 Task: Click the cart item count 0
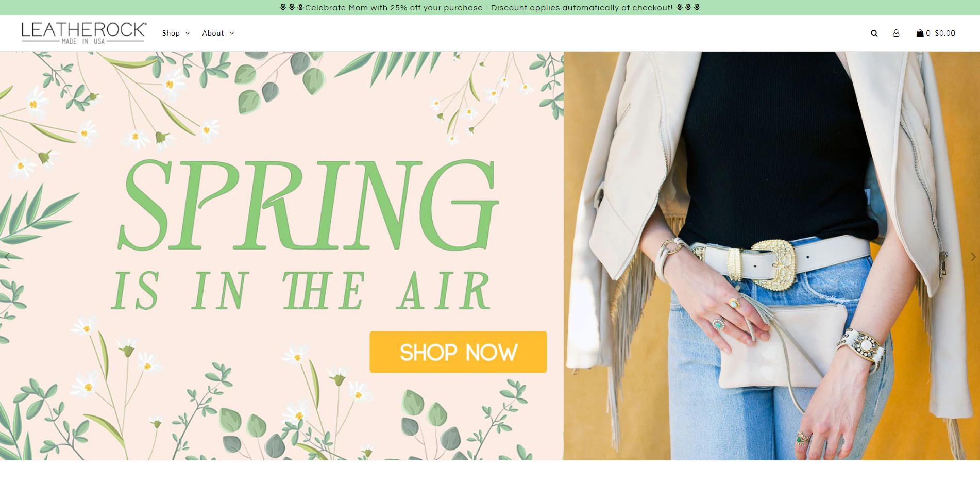[x=928, y=33]
